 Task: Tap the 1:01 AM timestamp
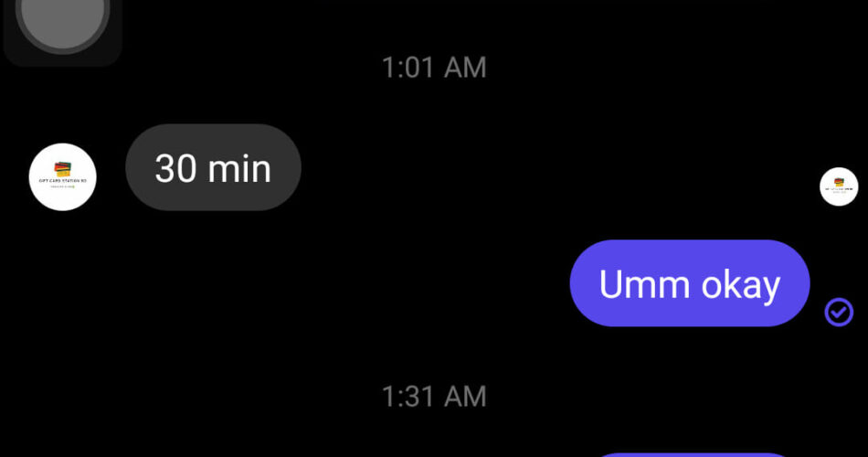(434, 68)
